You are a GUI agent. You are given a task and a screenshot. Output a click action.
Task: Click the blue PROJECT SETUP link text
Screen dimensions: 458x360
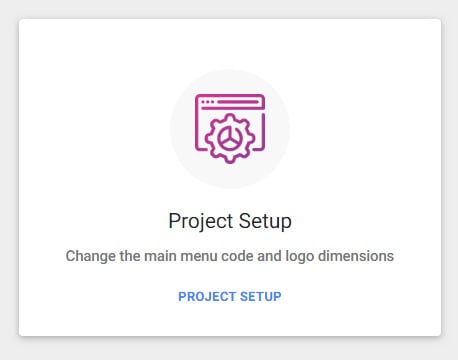(x=230, y=296)
